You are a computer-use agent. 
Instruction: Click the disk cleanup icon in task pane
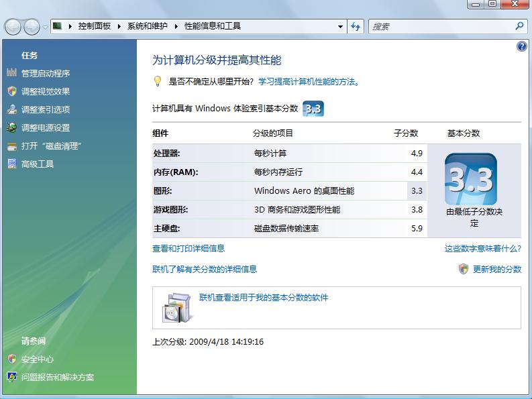click(12, 146)
